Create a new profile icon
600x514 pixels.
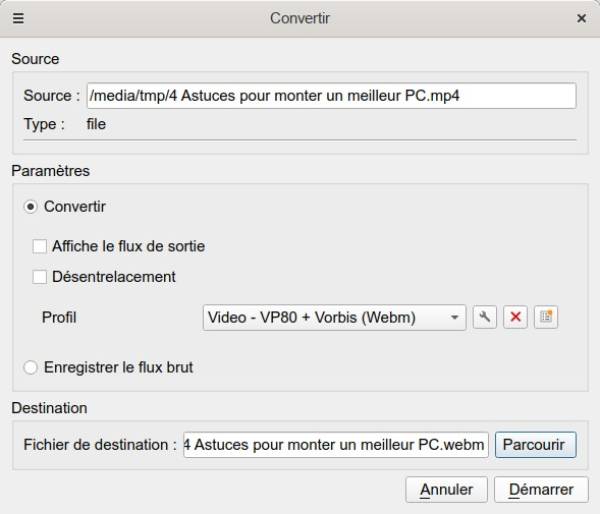545,317
